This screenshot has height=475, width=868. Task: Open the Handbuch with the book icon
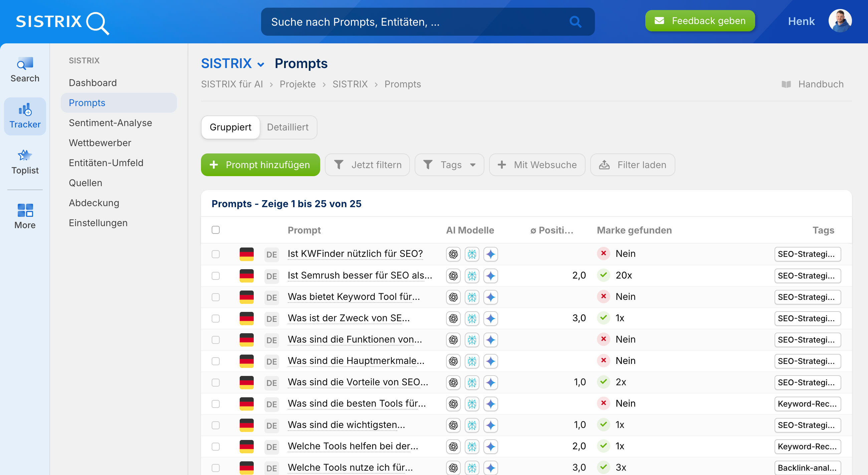point(788,84)
